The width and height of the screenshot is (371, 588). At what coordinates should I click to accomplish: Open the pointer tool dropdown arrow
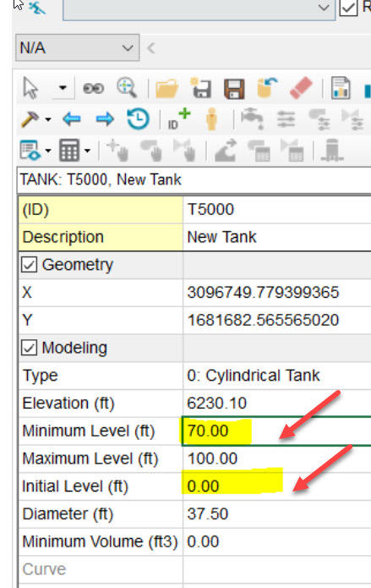[x=63, y=88]
